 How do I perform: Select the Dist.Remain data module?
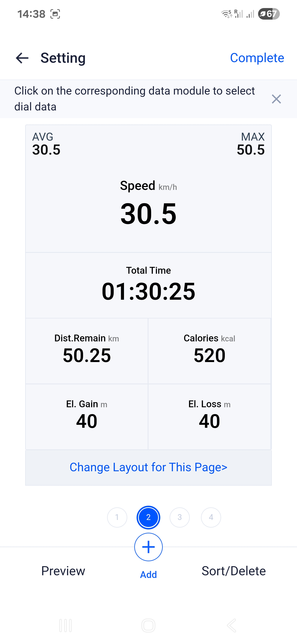87,351
